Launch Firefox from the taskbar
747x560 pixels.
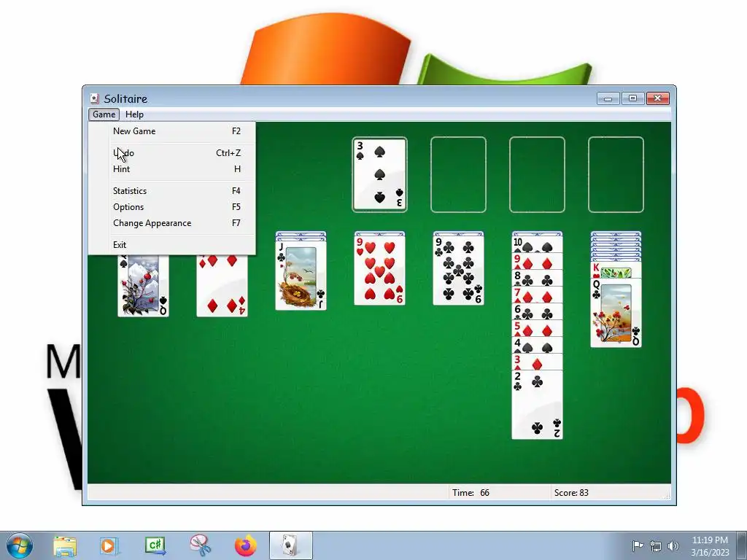pos(245,545)
